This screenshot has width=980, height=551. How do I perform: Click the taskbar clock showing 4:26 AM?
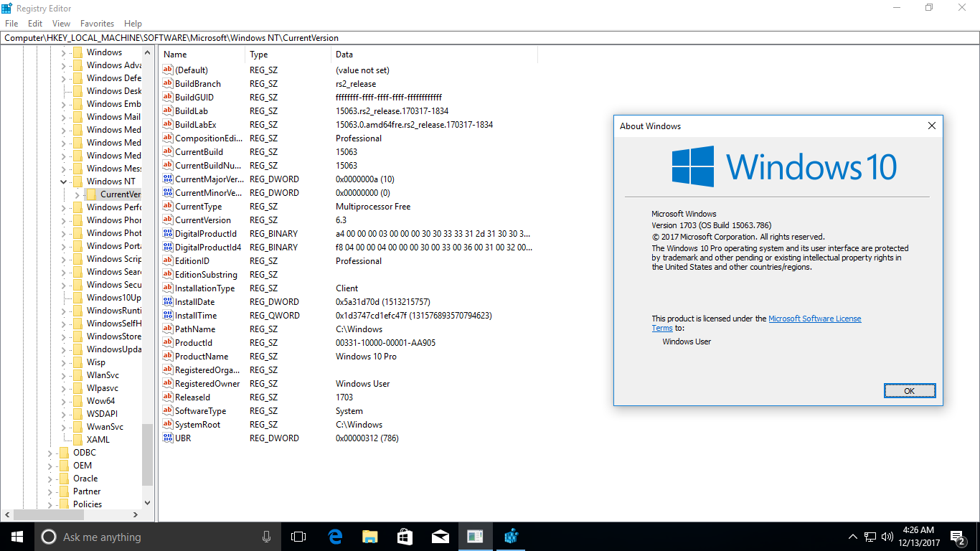coord(918,537)
